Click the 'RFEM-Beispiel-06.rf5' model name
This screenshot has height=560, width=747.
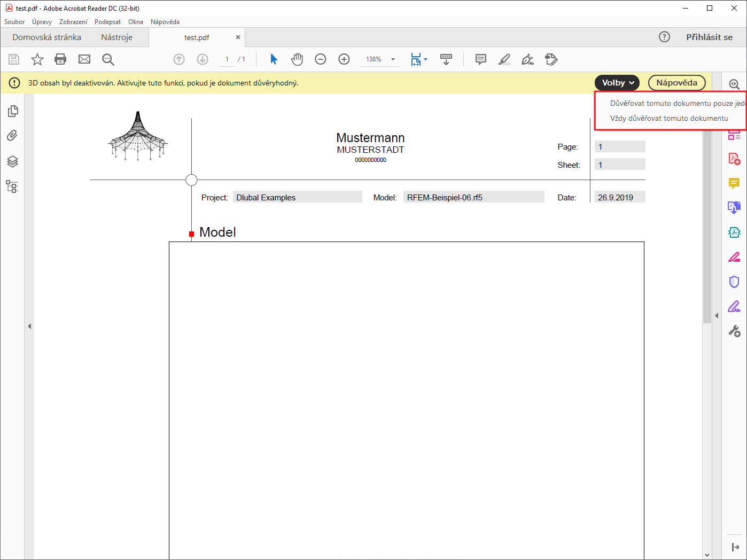[x=445, y=198]
